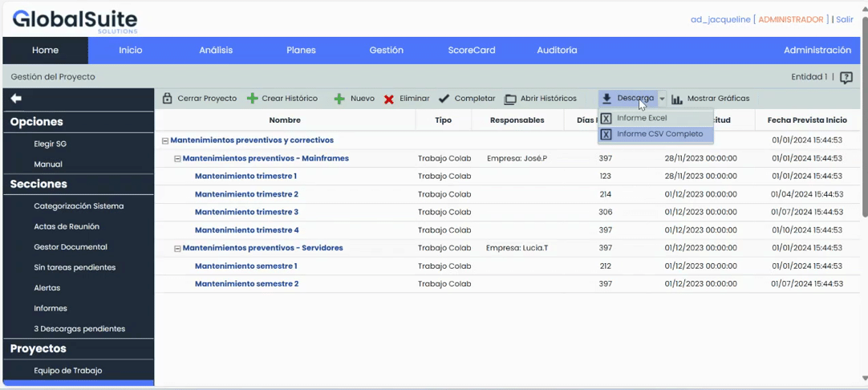The image size is (868, 390).
Task: Click the Completar checkmark icon
Action: coord(444,99)
